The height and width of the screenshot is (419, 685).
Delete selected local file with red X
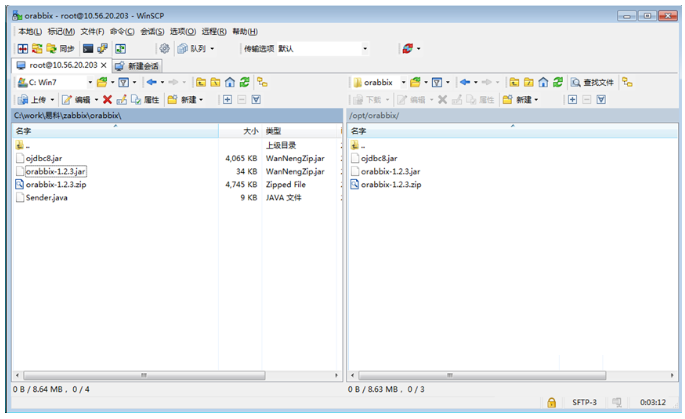point(107,100)
